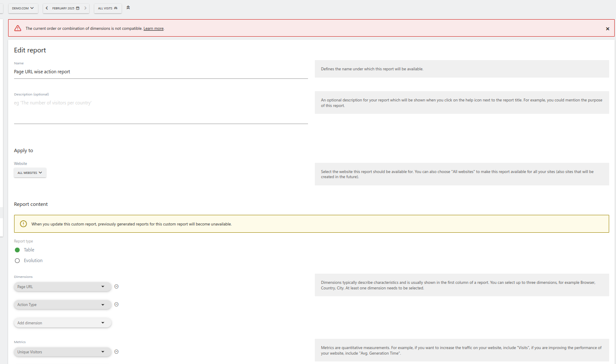Remove the Page URL dimension via minus icon
Viewport: 616px width, 364px height.
116,286
